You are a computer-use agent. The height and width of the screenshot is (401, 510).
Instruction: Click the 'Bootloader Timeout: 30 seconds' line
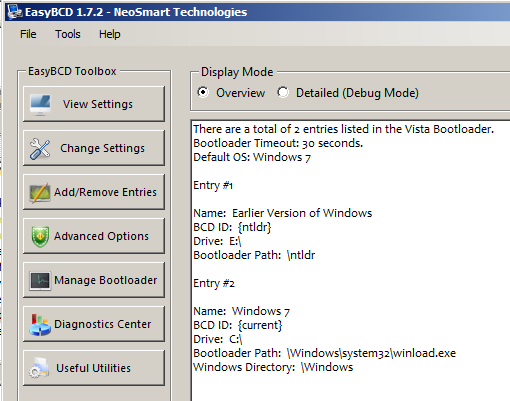coord(278,143)
